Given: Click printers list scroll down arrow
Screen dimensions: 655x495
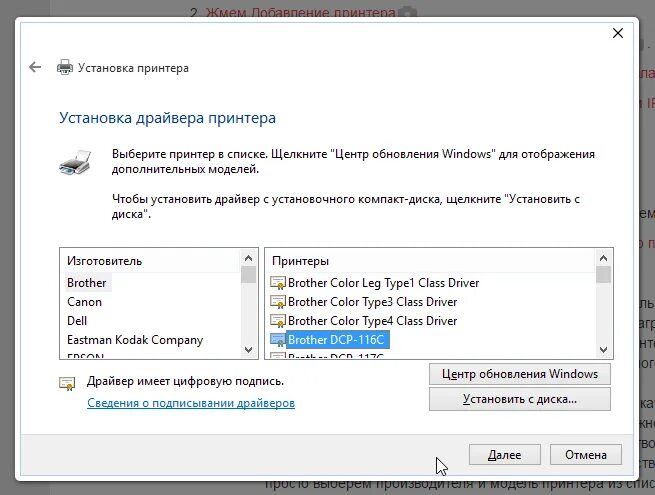Looking at the screenshot, I should click(603, 350).
